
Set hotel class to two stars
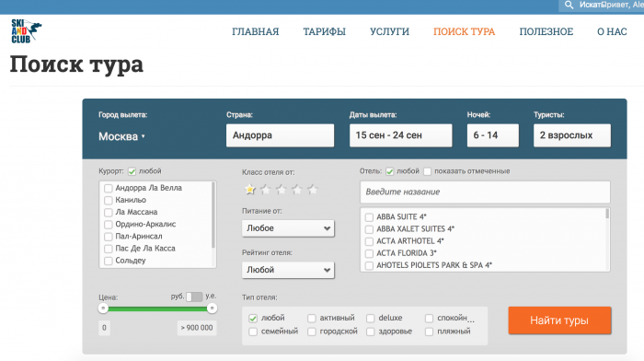266,190
